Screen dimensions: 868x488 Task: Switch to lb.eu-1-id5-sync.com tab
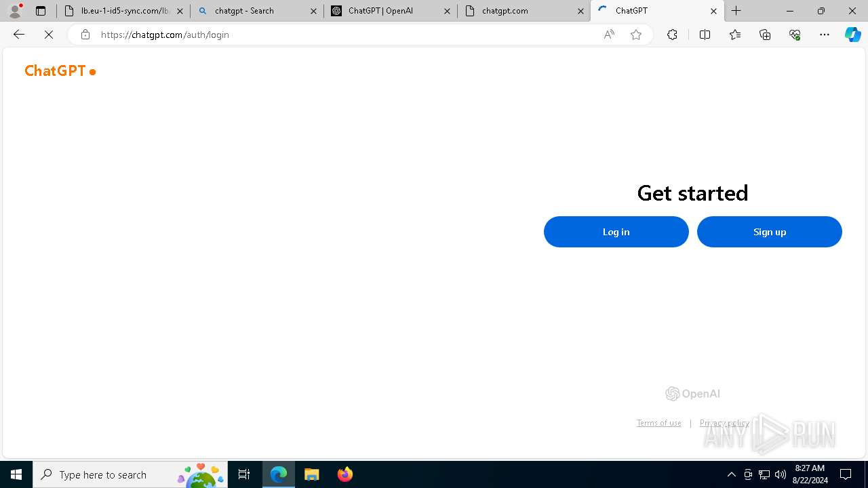[125, 11]
